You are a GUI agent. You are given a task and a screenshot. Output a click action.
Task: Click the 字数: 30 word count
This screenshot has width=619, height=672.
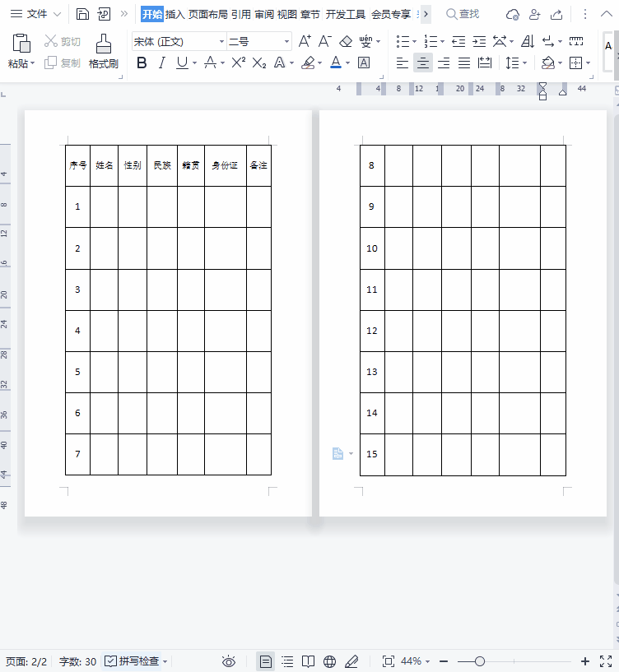(x=77, y=661)
